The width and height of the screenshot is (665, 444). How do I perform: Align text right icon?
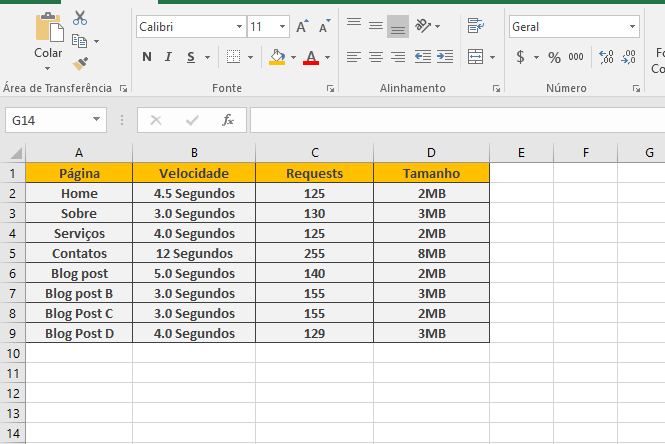coord(398,57)
